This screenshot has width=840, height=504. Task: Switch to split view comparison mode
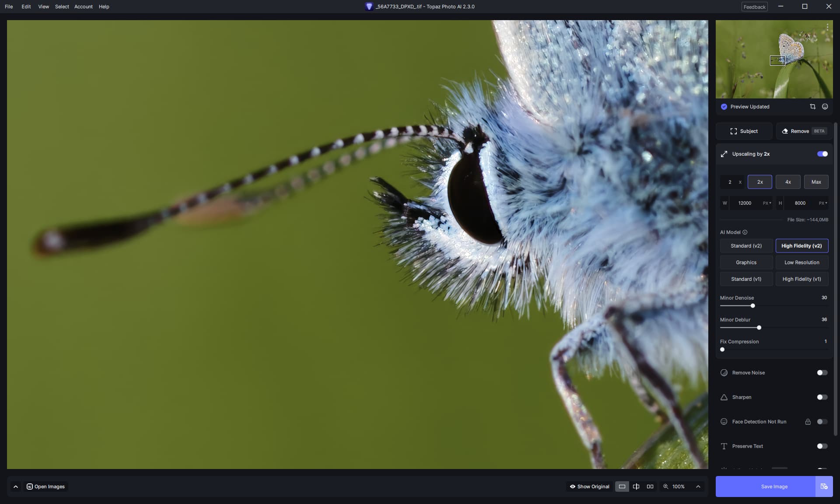tap(636, 486)
